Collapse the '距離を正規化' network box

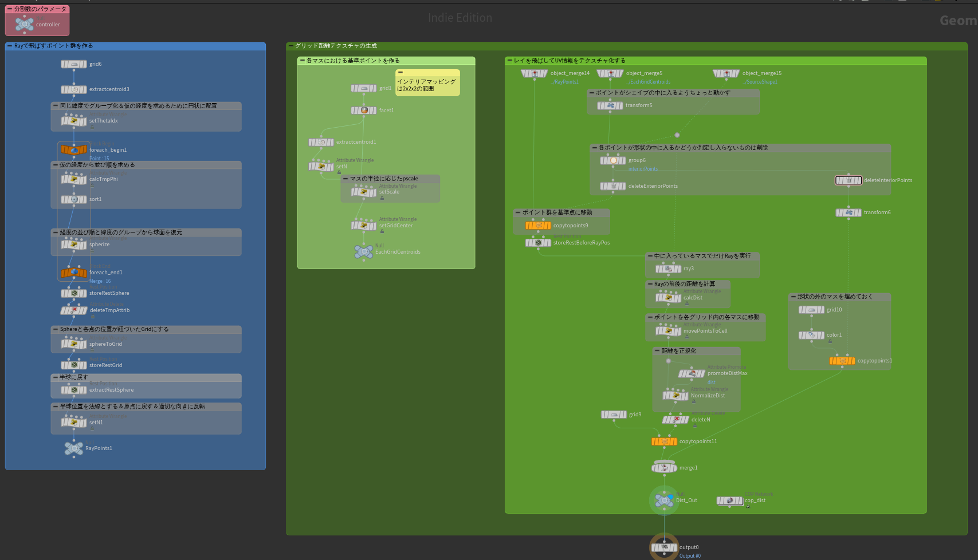coord(657,351)
